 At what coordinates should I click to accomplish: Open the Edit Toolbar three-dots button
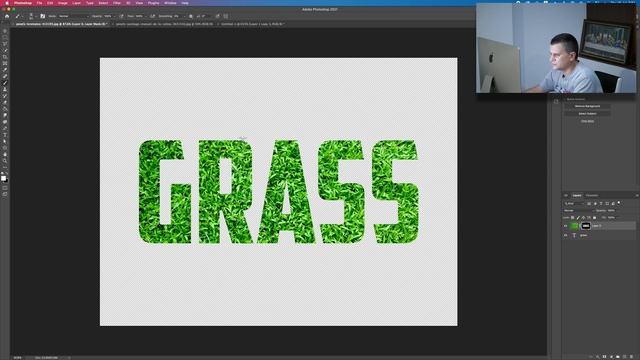click(x=5, y=167)
